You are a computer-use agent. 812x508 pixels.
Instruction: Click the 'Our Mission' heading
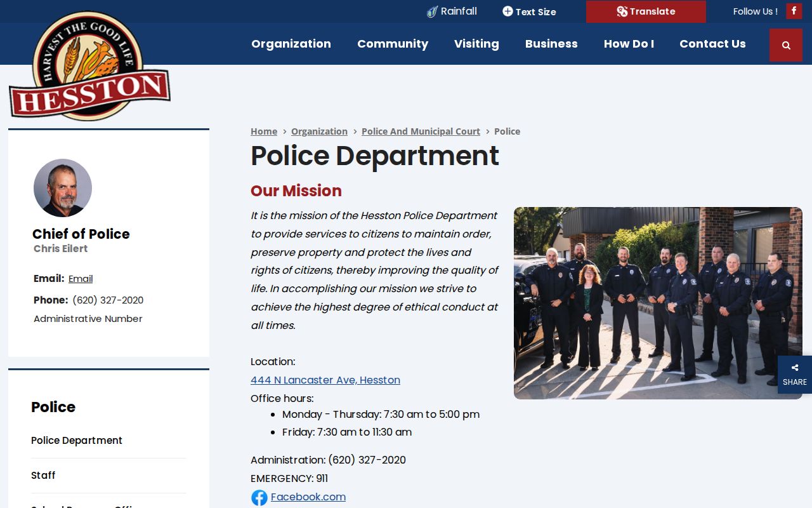[296, 190]
